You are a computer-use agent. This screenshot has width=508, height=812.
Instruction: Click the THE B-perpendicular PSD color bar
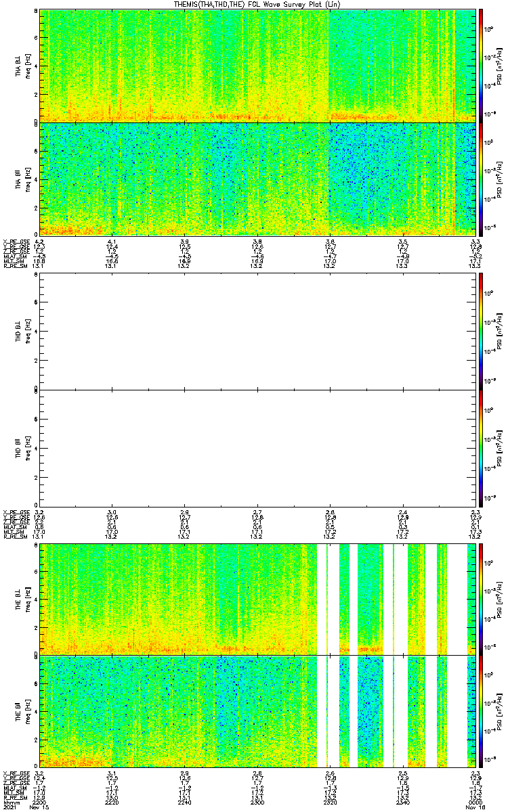(482, 598)
